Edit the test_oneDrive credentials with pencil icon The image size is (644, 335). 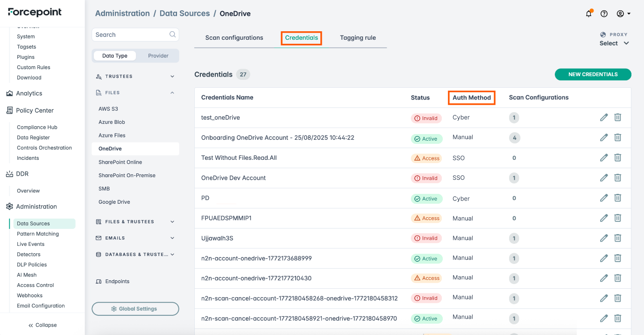(x=604, y=117)
